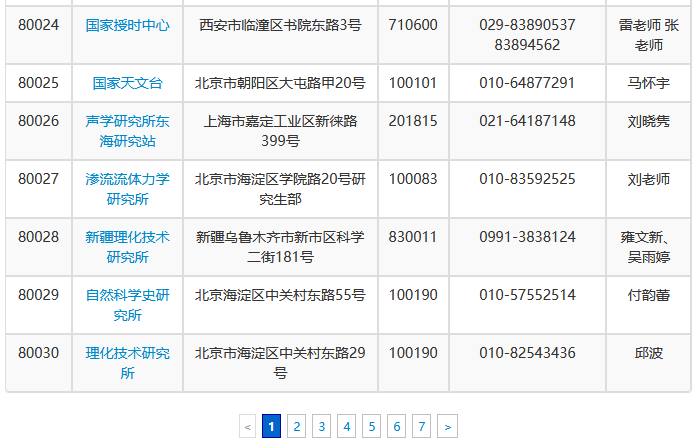Viewport: 699px width, 446px height.
Task: Click phone number 029-83890537 83894562
Action: (x=527, y=35)
